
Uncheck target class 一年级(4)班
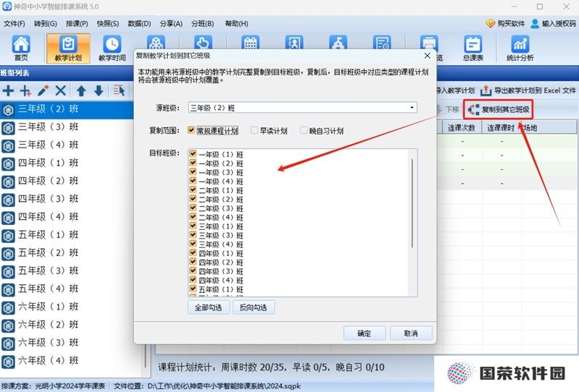click(193, 181)
